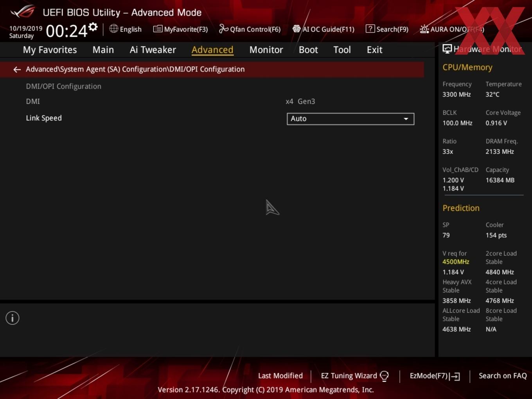Screen dimensions: 532x399
Task: Click the CPU/Memory section heading
Action: pyautogui.click(x=467, y=67)
